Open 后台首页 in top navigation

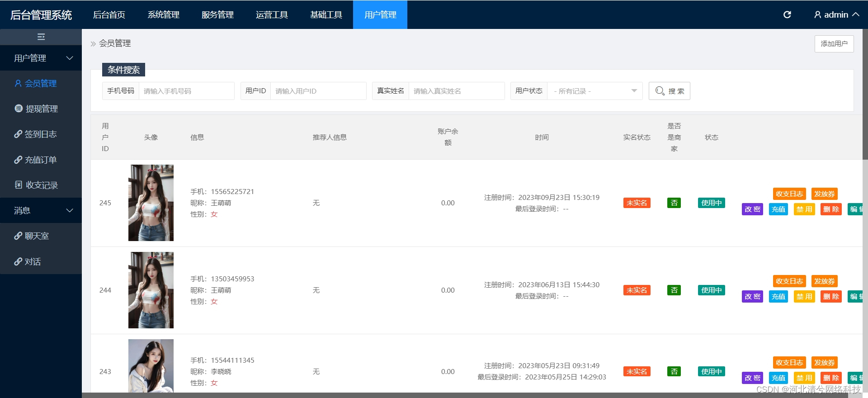(109, 14)
